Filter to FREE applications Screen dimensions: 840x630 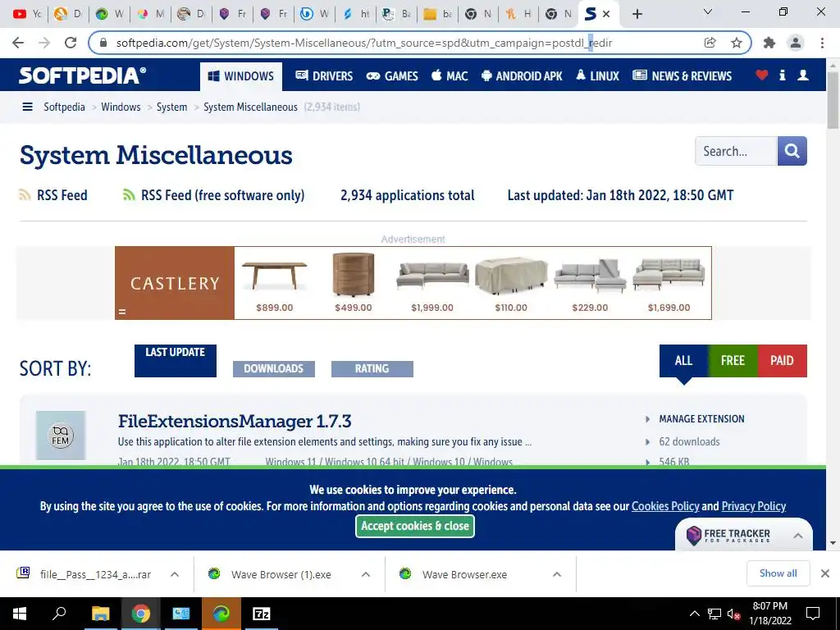tap(733, 361)
